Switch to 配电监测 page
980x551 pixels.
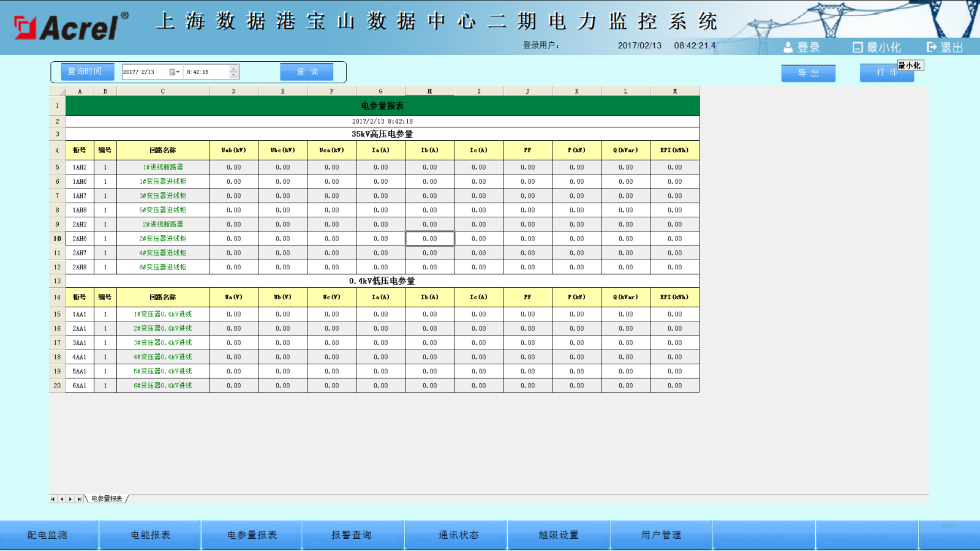[x=48, y=535]
